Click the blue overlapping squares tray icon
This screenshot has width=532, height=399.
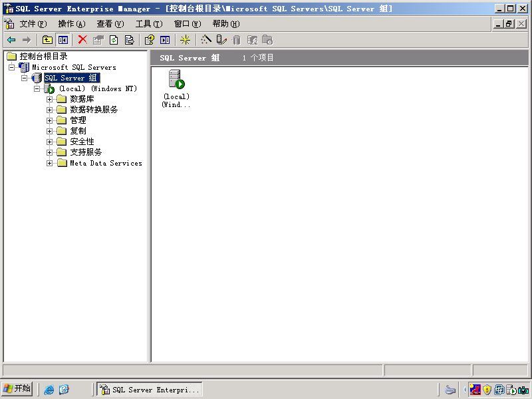pyautogui.click(x=499, y=390)
